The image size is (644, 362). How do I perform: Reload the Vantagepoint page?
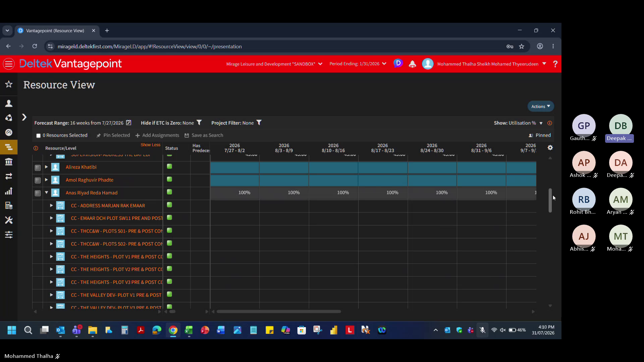click(x=35, y=46)
